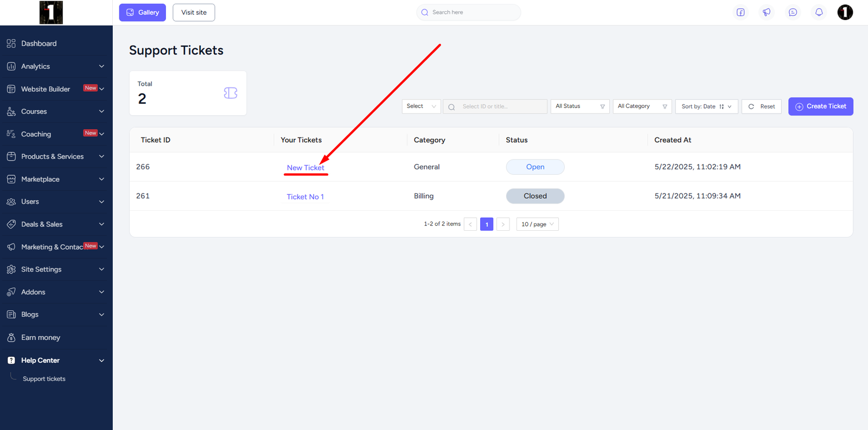Image resolution: width=868 pixels, height=430 pixels.
Task: Click the Create Ticket button
Action: (x=820, y=106)
